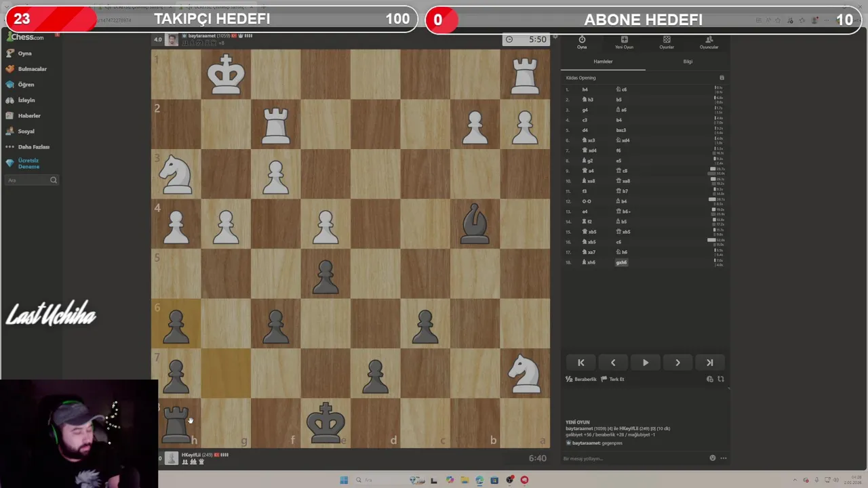Open the Windows Start menu

(344, 480)
